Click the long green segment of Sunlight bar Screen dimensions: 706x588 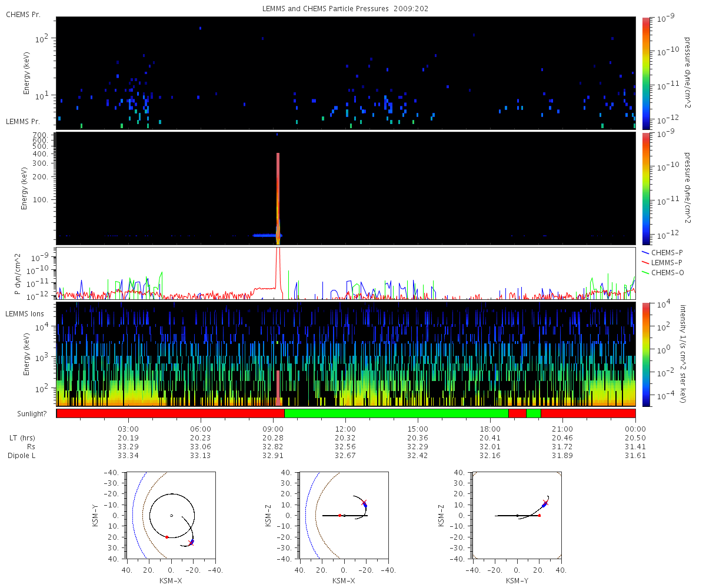(397, 413)
